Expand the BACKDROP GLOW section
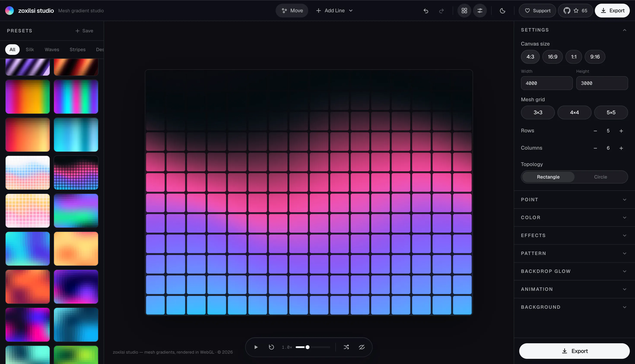635x364 pixels. click(574, 271)
